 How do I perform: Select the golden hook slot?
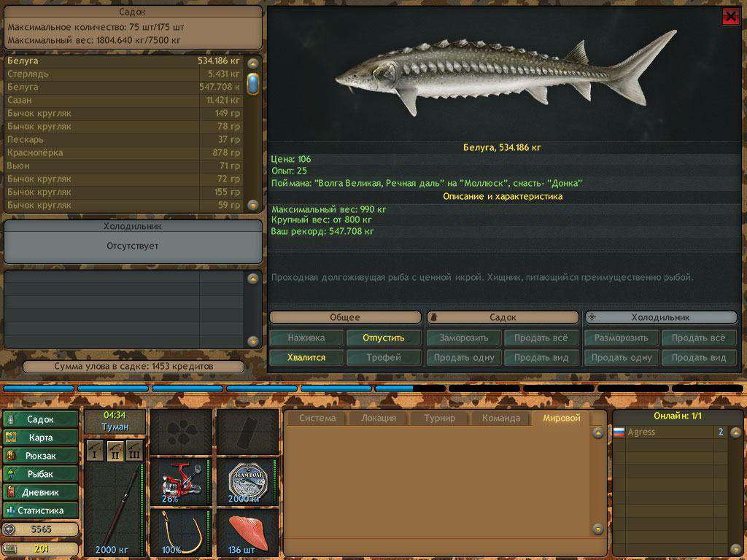pos(181,532)
